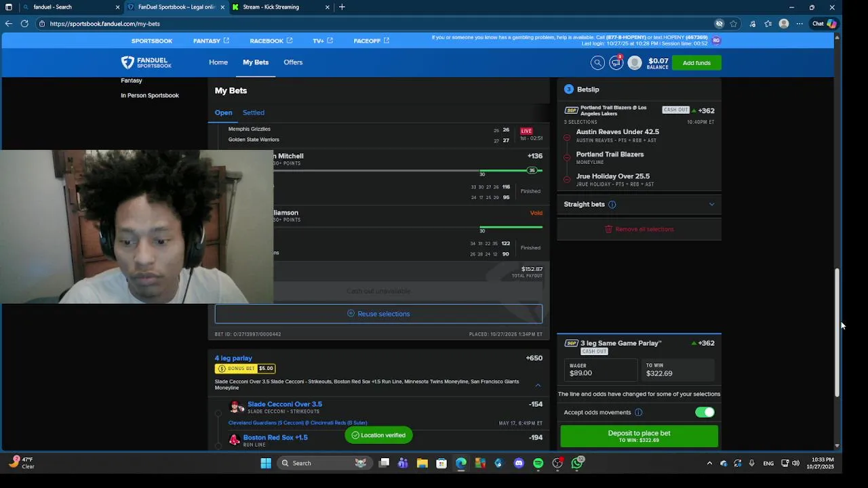Click the SGP badge in betslip

pos(571,110)
